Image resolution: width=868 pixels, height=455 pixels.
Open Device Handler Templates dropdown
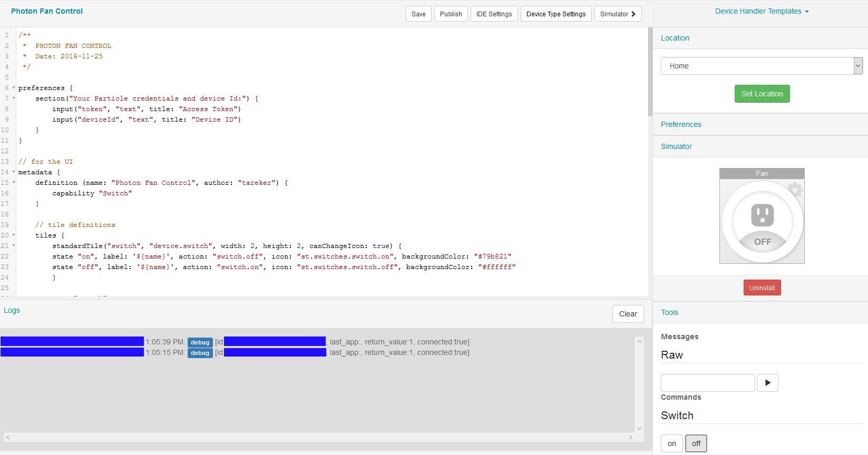762,11
